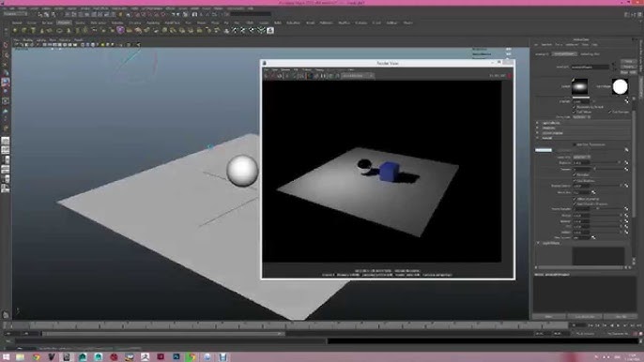This screenshot has height=362, width=644.
Task: Click Save Scene icon on the status line
Action: [53, 14]
